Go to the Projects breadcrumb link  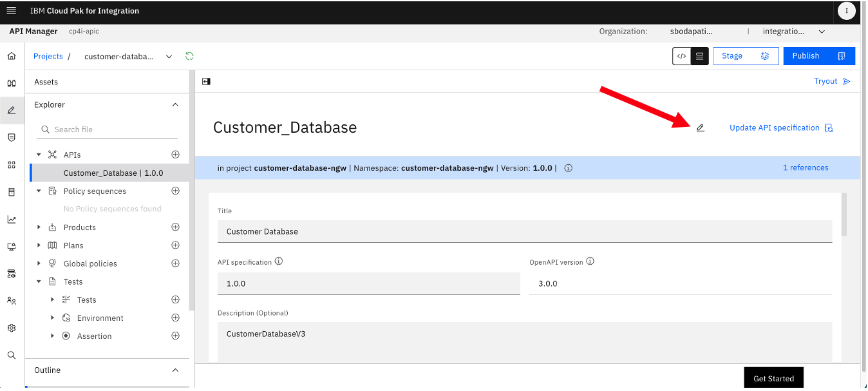click(48, 56)
